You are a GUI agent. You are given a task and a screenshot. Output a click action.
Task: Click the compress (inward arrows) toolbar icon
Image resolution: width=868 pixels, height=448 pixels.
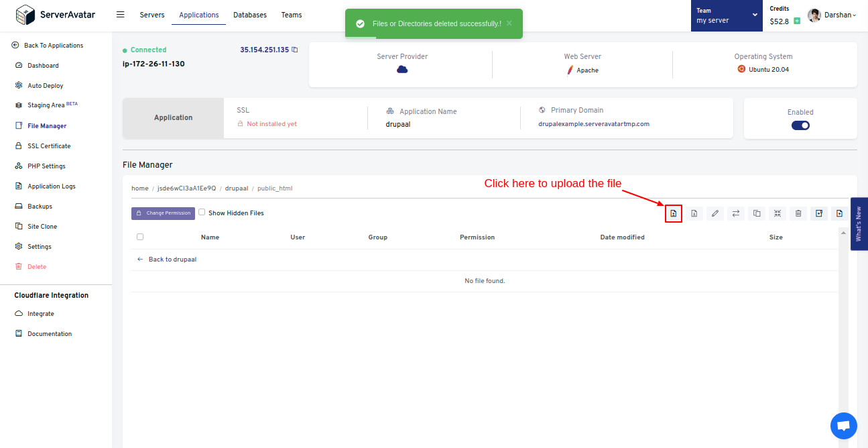778,213
